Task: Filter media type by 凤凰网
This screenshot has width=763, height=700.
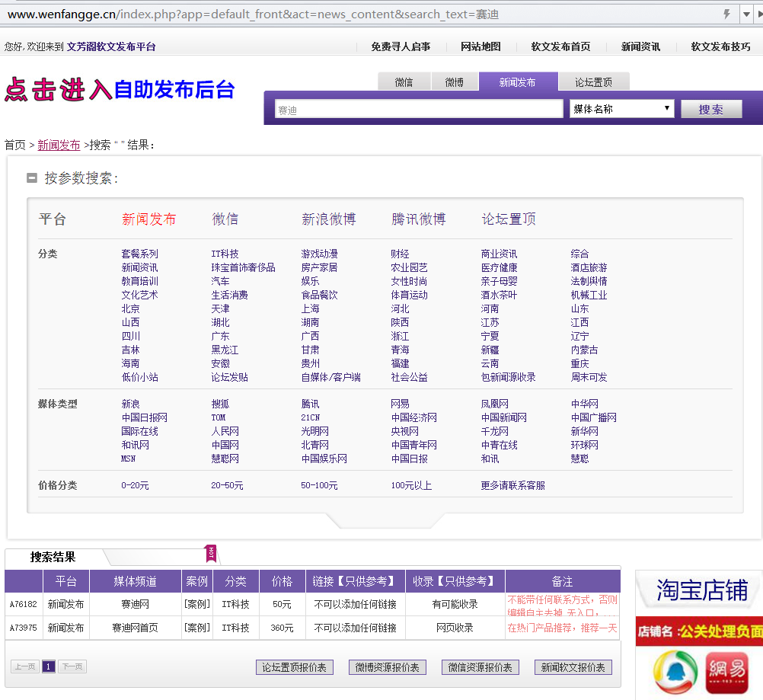Action: 494,404
